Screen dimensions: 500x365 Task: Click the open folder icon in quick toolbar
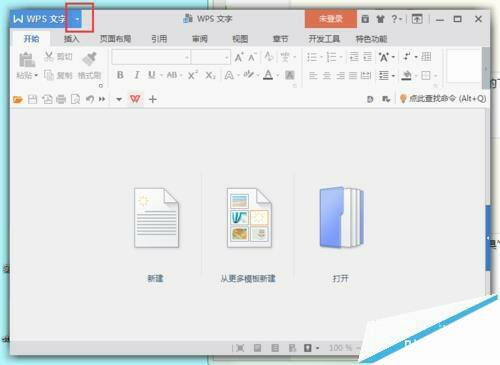click(18, 99)
